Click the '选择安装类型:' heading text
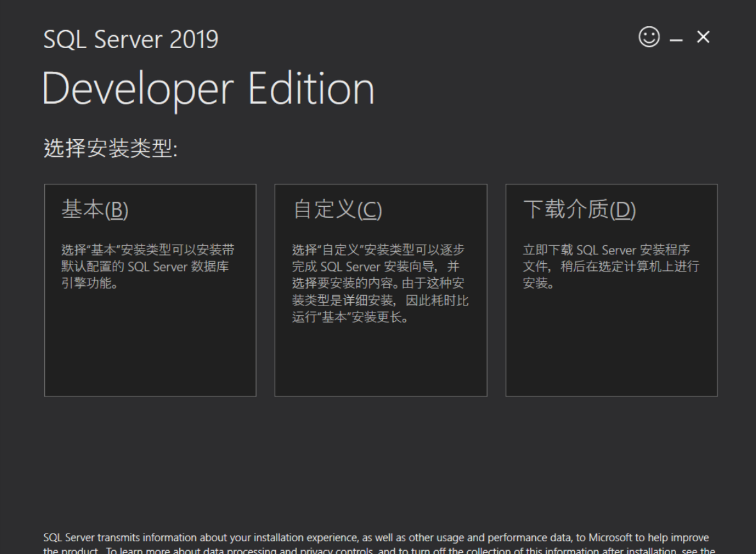 (x=110, y=148)
